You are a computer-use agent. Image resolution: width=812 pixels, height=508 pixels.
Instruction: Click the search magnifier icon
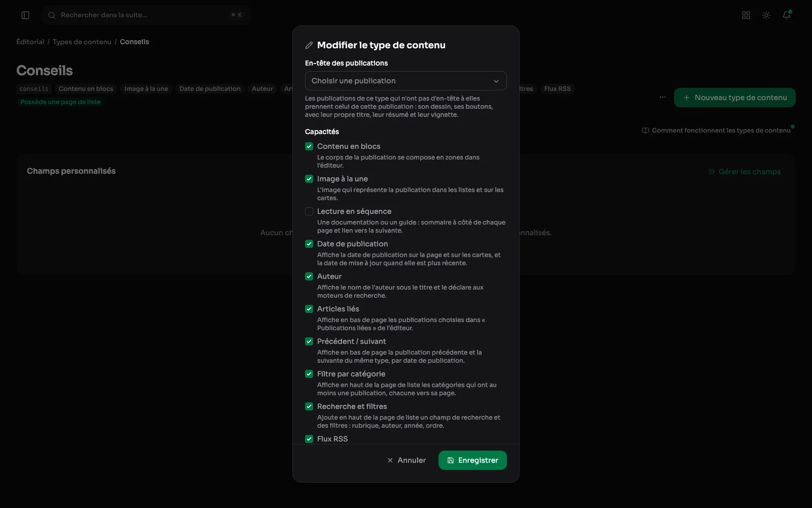click(52, 15)
